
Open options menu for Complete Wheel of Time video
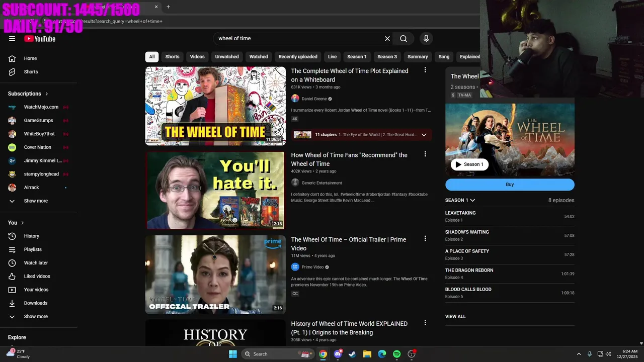425,70
